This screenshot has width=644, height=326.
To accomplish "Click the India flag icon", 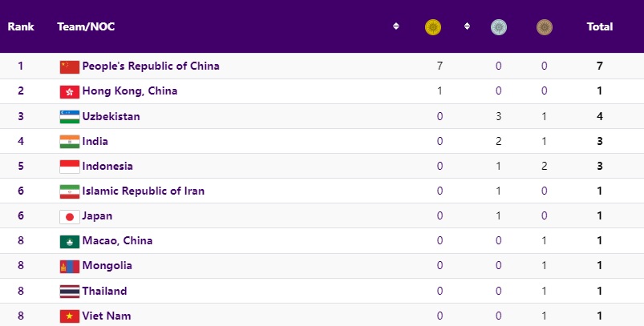I will [x=70, y=142].
